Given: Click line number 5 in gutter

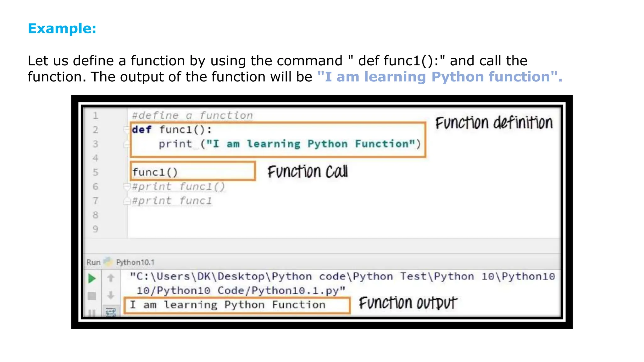Looking at the screenshot, I should pos(95,172).
